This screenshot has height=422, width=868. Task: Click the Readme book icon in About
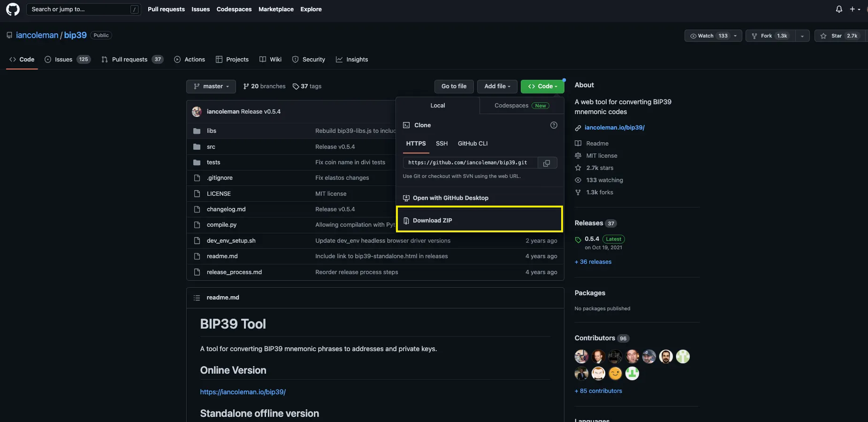pos(578,144)
